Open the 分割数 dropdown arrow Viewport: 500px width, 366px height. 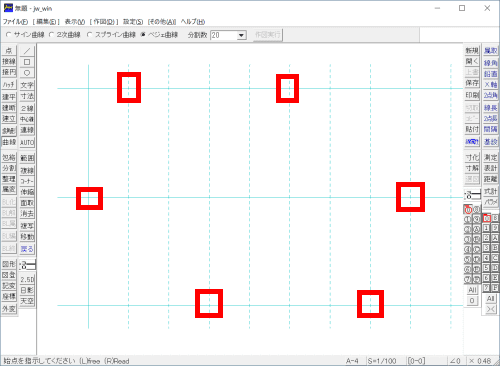tap(242, 35)
